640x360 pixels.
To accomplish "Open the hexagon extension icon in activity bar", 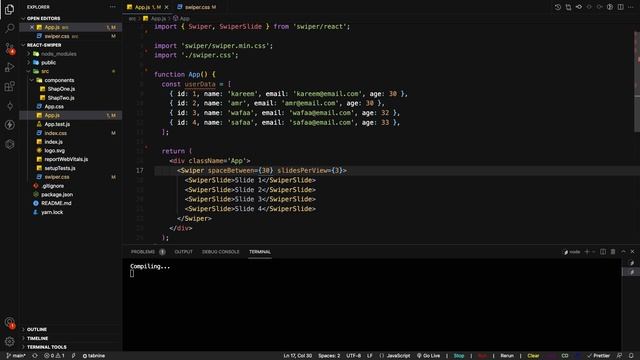I will pos(9,144).
